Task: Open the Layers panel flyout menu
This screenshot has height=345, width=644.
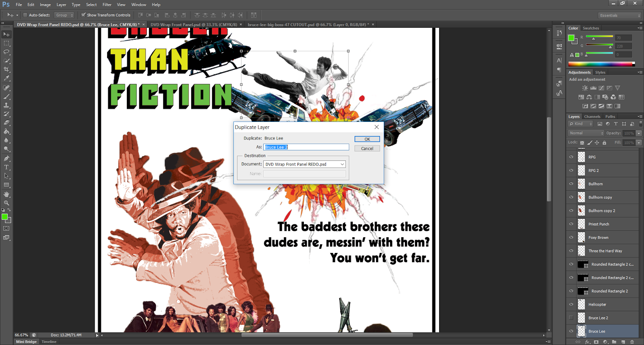Action: coord(640,117)
